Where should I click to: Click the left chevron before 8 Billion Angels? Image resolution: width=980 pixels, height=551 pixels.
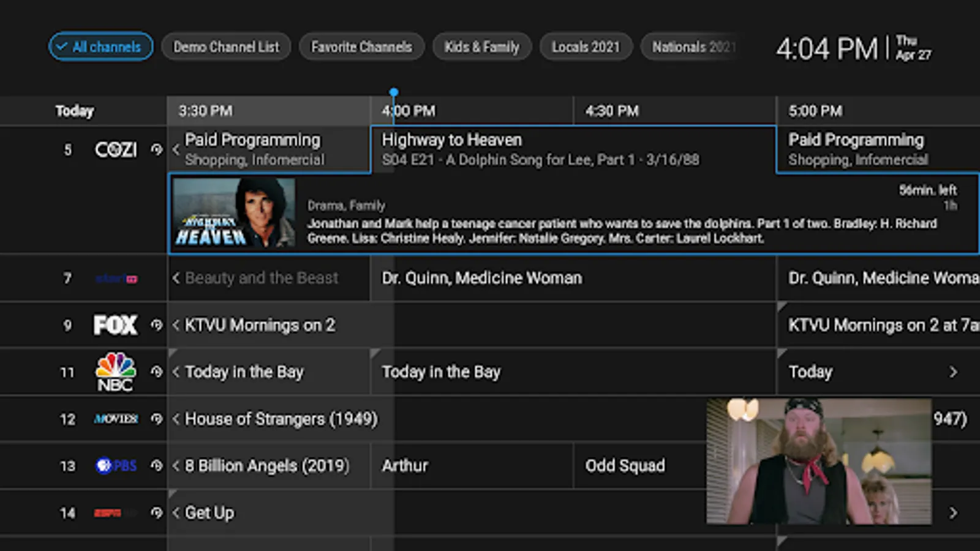pyautogui.click(x=176, y=466)
